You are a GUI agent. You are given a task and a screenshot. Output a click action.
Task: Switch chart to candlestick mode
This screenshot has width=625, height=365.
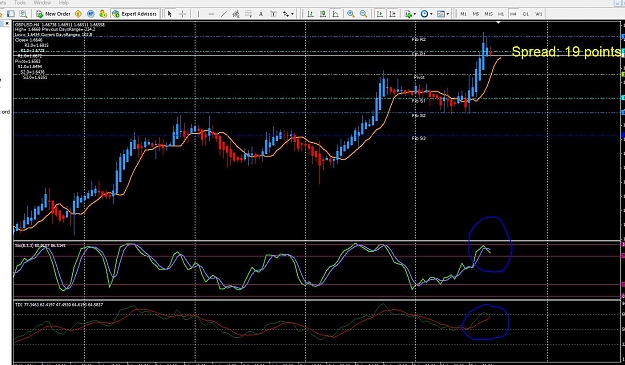(323, 14)
